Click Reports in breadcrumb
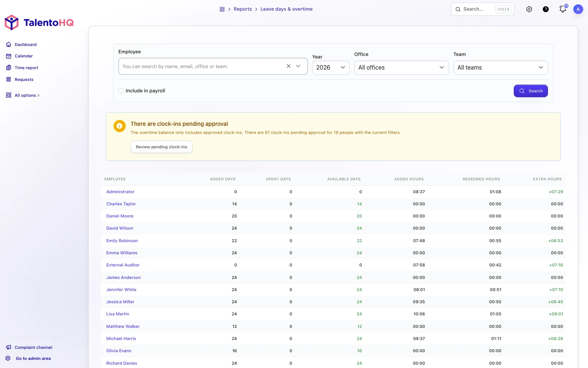The image size is (588, 368). [243, 9]
